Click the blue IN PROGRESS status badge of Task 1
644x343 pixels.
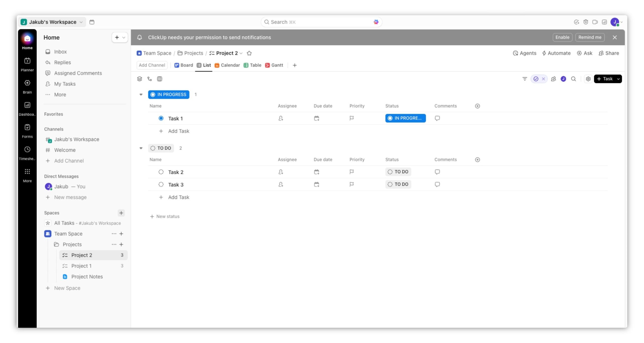tap(405, 118)
